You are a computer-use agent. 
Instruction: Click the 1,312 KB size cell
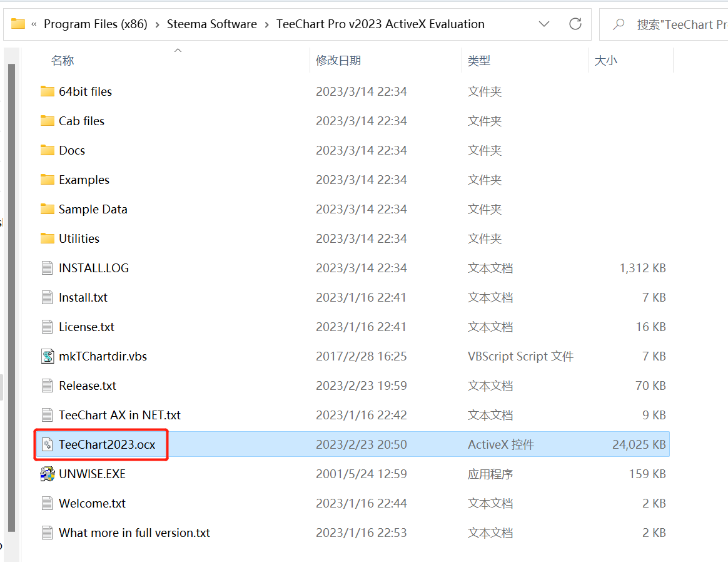(x=642, y=268)
